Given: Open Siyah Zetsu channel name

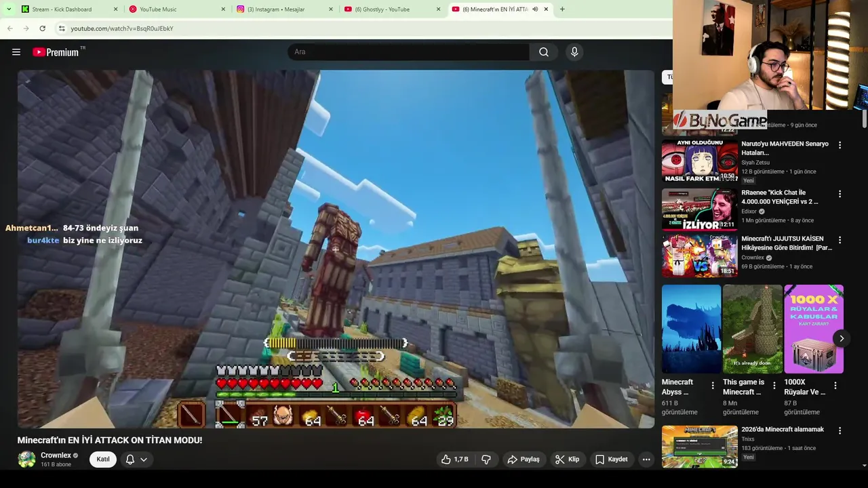Looking at the screenshot, I should [755, 163].
